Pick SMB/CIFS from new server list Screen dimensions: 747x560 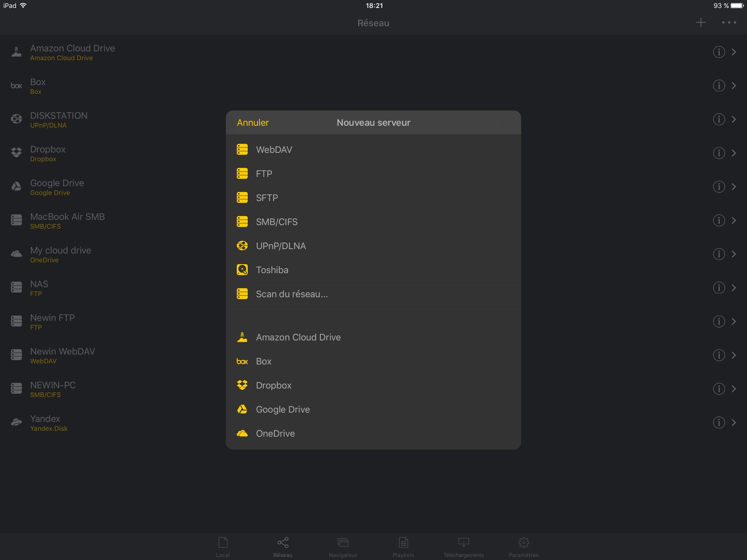277,222
